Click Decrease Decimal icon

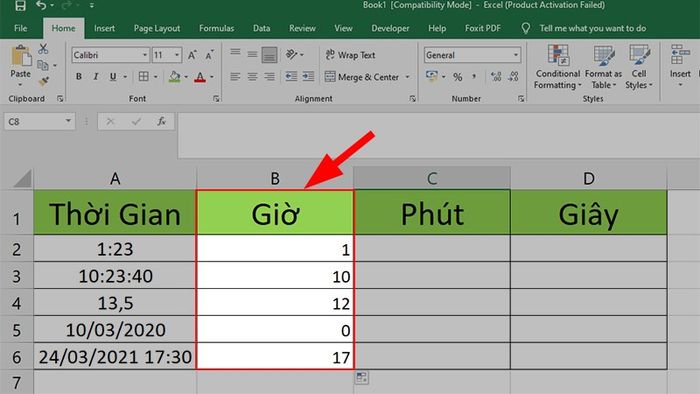point(513,77)
